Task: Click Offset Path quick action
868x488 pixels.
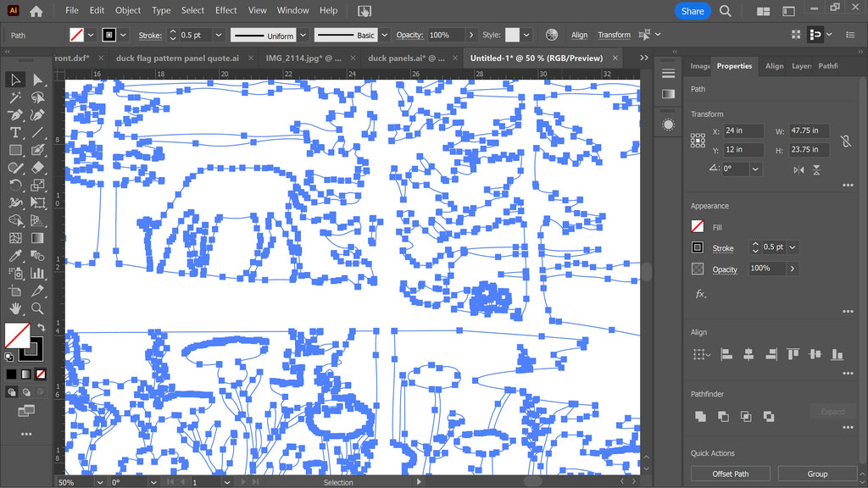Action: coord(730,474)
